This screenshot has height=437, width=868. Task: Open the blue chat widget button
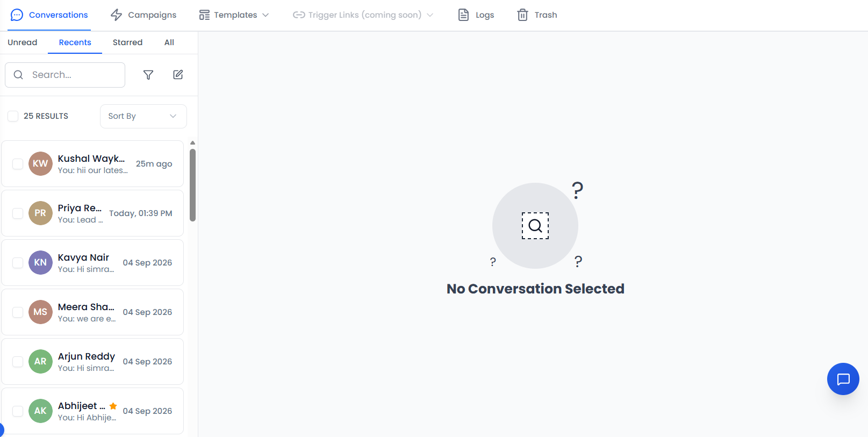click(843, 379)
